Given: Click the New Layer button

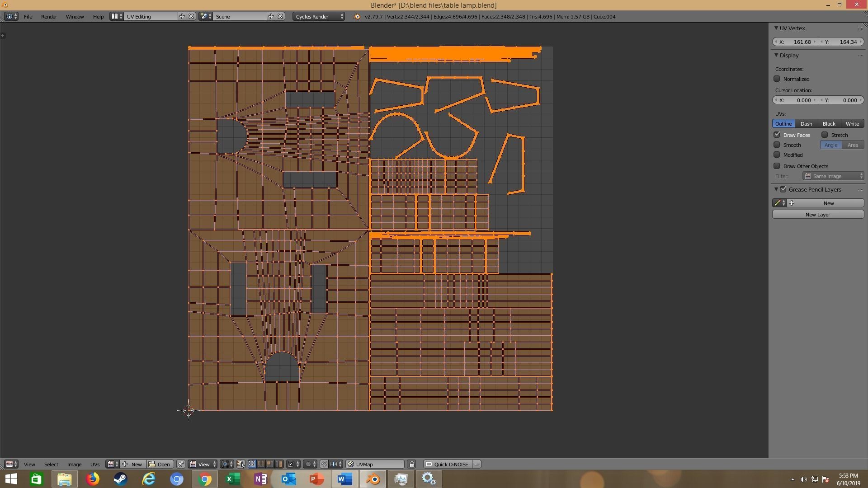Looking at the screenshot, I should tap(817, 215).
